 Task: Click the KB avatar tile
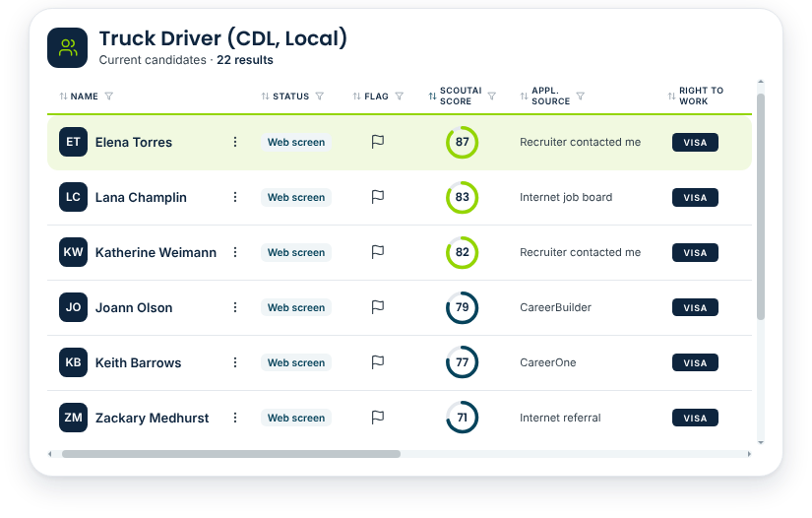(x=73, y=362)
